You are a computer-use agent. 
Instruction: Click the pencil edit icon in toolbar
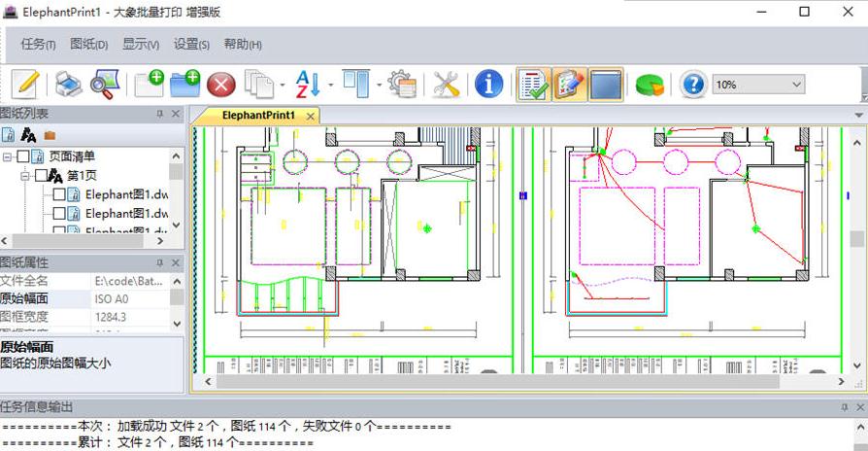point(25,85)
